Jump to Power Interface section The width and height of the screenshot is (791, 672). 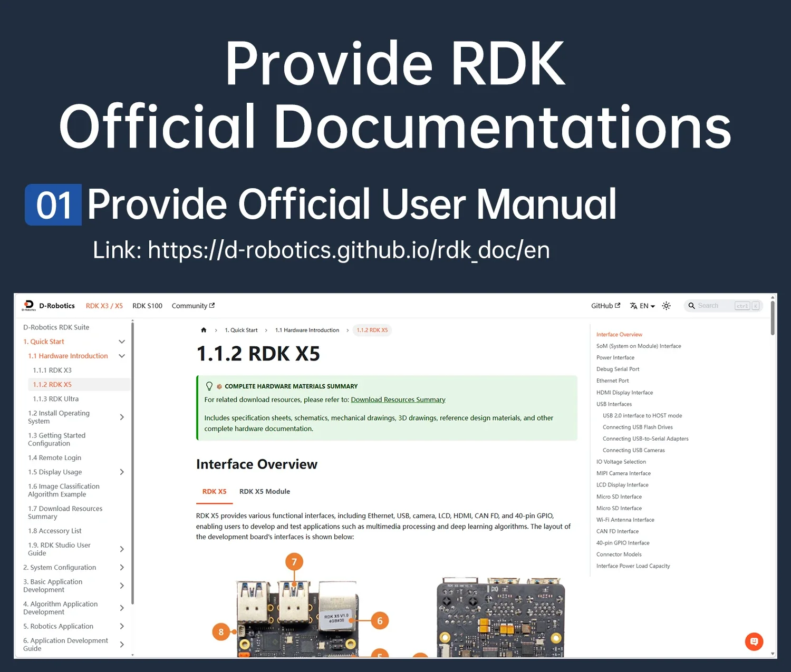615,358
